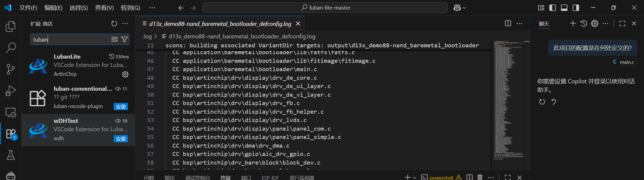
Task: Open editor more actions menu
Action: (x=519, y=24)
